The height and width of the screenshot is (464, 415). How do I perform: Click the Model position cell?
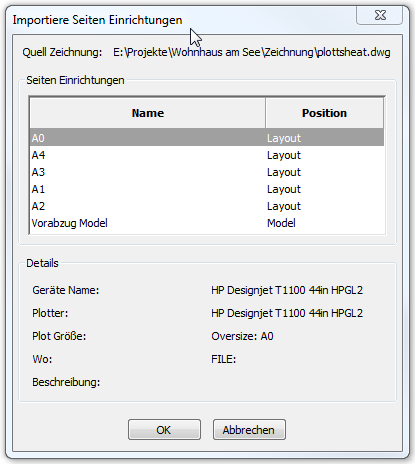[x=281, y=223]
